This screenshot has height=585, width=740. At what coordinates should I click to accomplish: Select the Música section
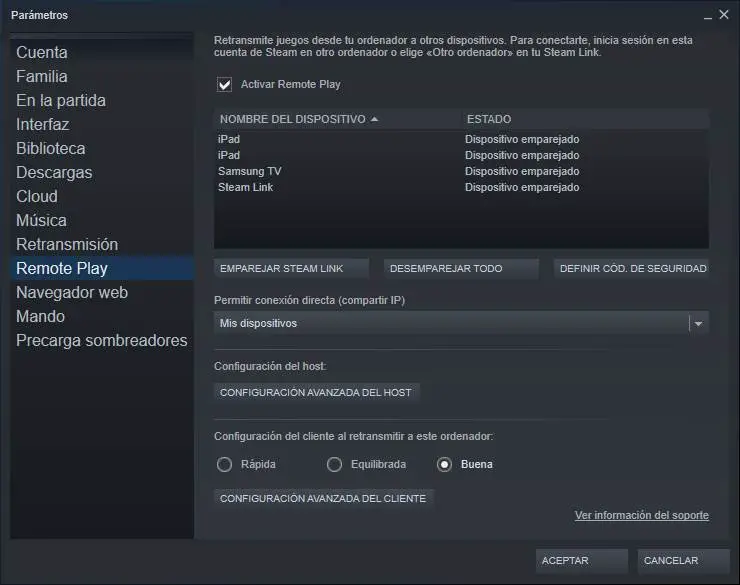[102, 220]
